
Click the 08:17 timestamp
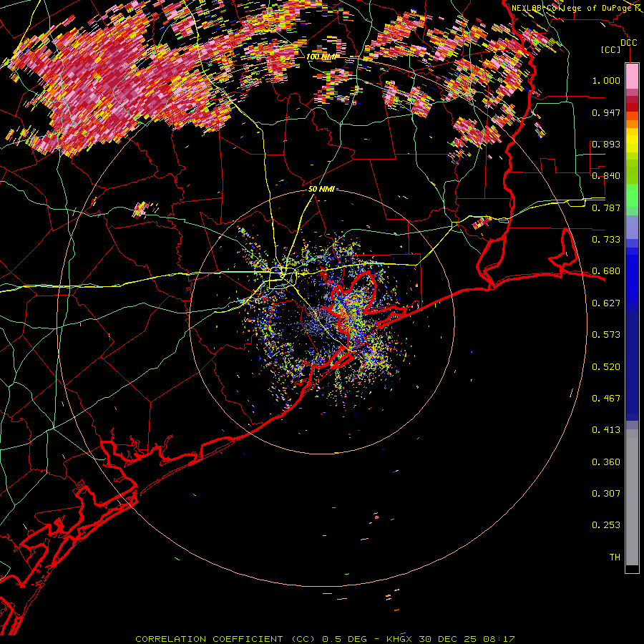[498, 639]
